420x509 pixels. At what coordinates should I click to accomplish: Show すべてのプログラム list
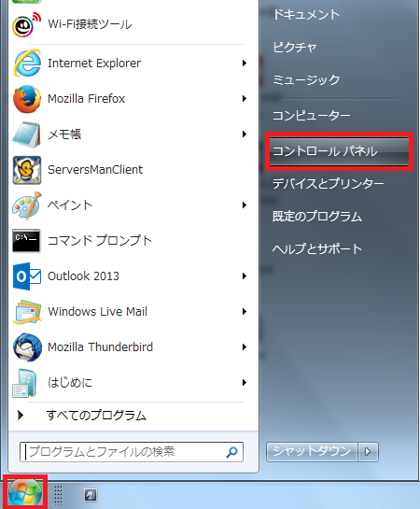[96, 416]
